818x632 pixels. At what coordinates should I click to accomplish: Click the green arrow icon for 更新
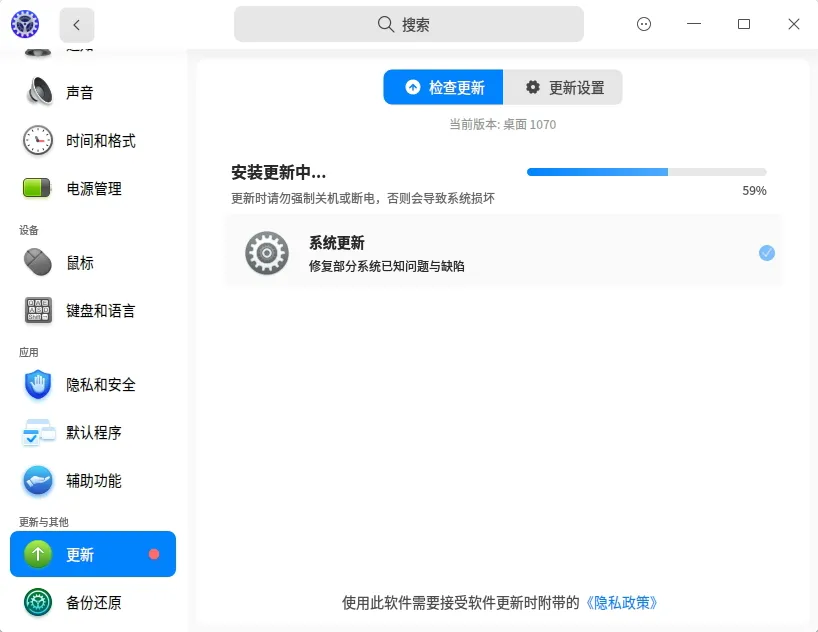pos(38,554)
